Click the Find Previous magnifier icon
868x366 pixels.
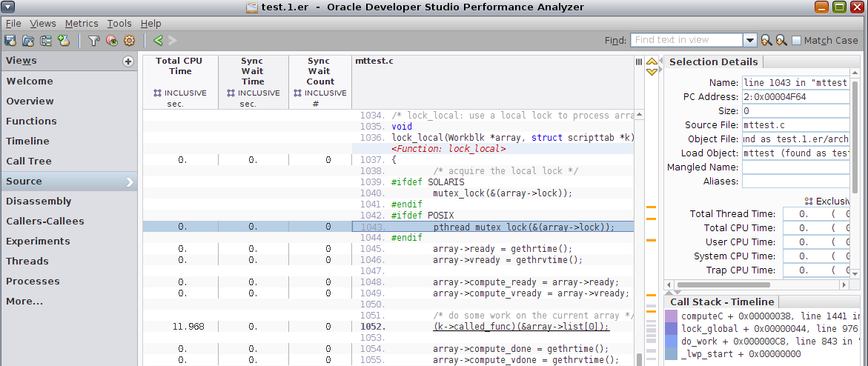tap(766, 40)
